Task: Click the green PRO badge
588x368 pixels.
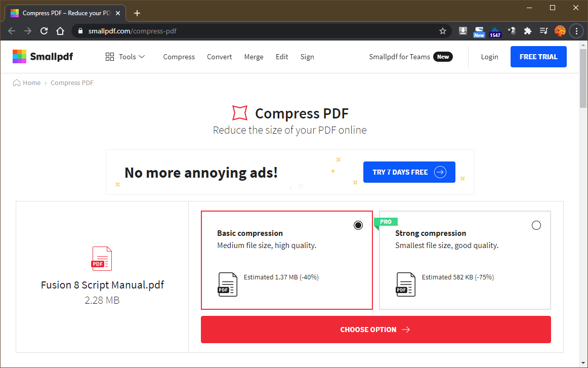Action: pyautogui.click(x=386, y=222)
